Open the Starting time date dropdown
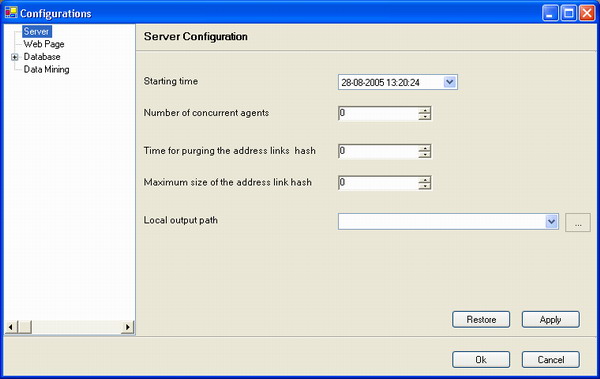Viewport: 600px width, 379px height. coord(450,82)
